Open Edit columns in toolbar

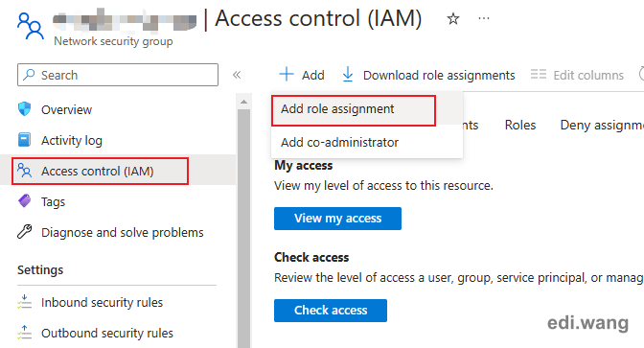tap(577, 75)
